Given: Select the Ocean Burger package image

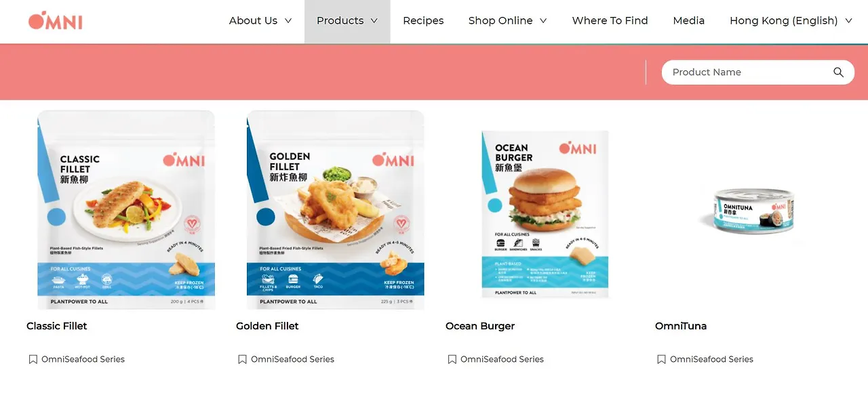Looking at the screenshot, I should click(x=545, y=214).
